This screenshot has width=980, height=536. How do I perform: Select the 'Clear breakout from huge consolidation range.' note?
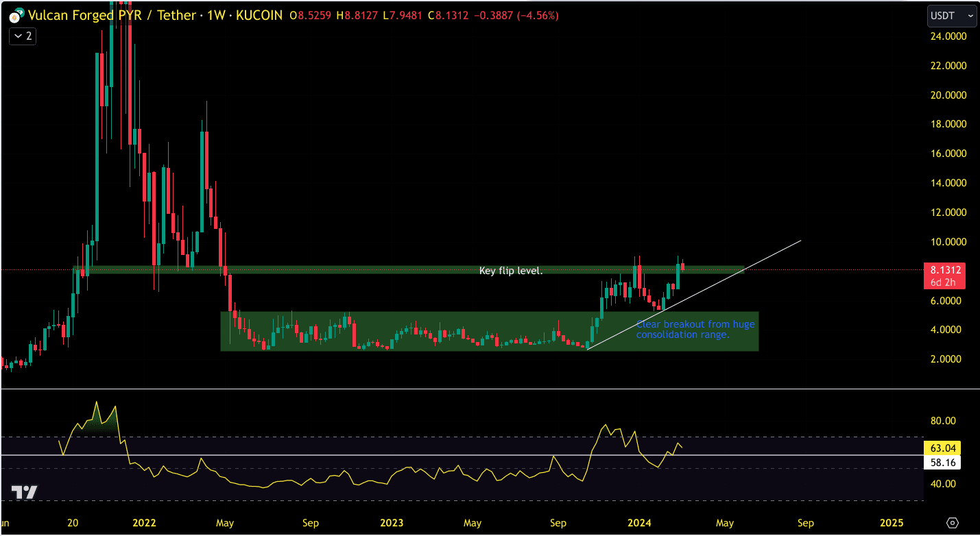[695, 330]
